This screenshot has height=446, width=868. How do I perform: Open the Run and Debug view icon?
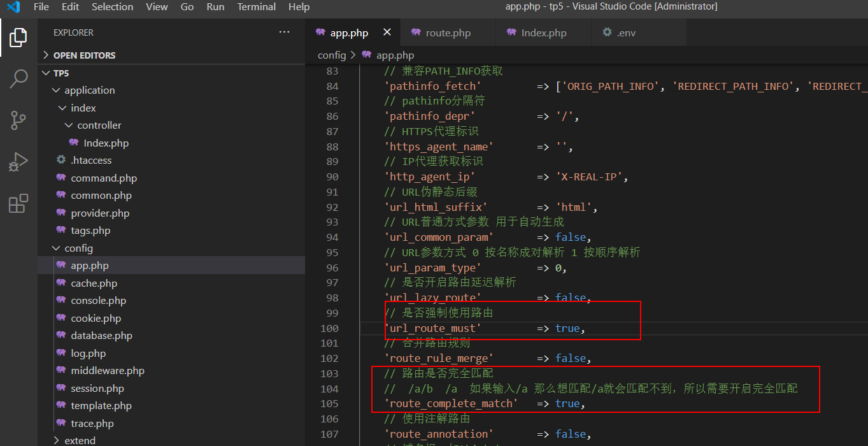[x=18, y=162]
